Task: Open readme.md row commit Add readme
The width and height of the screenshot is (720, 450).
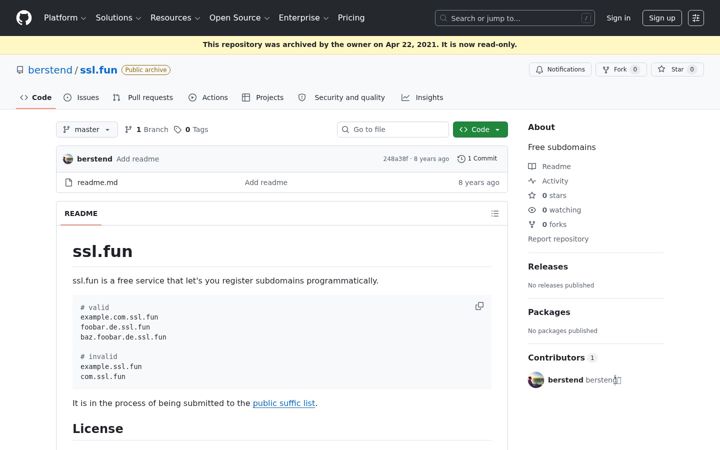Action: (266, 182)
